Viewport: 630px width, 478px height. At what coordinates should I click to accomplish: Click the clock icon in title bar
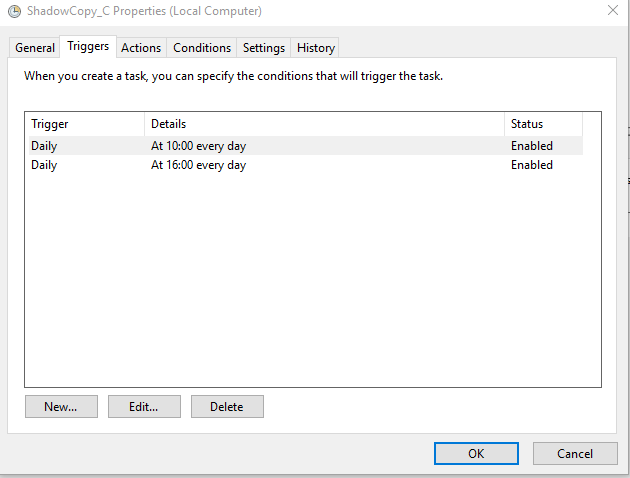coord(14,11)
